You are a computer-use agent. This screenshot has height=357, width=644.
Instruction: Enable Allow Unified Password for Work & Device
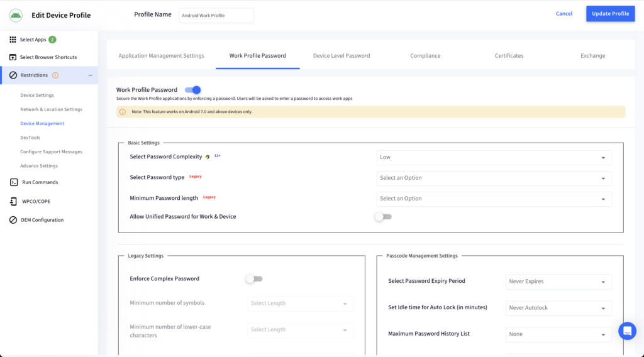click(x=382, y=217)
